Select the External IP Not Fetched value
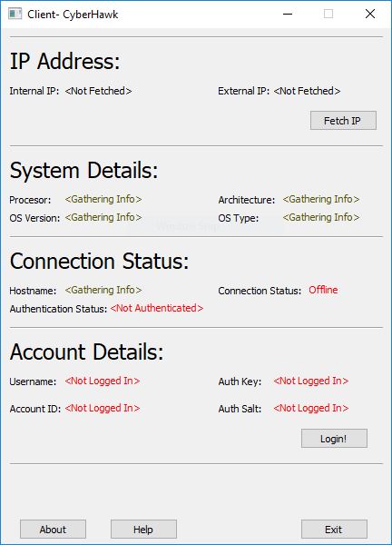Image resolution: width=392 pixels, height=545 pixels. [307, 91]
